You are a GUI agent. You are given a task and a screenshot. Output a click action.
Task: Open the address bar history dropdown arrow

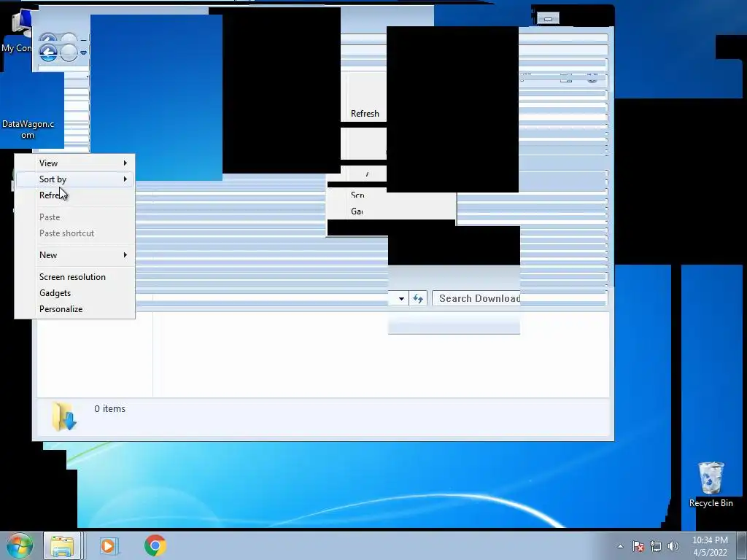pos(401,298)
